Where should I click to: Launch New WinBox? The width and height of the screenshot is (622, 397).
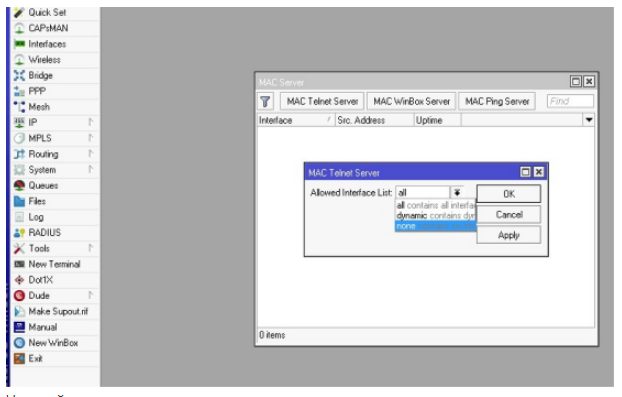[55, 343]
